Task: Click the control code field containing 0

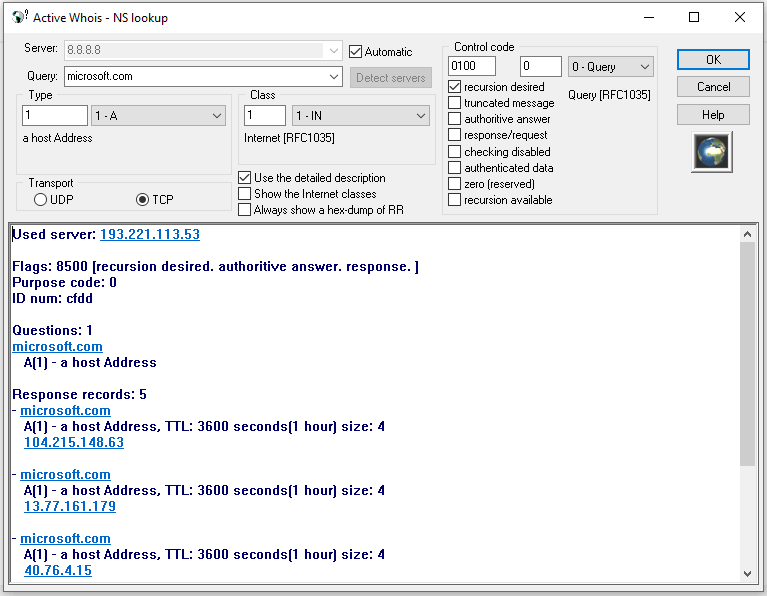Action: [541, 66]
